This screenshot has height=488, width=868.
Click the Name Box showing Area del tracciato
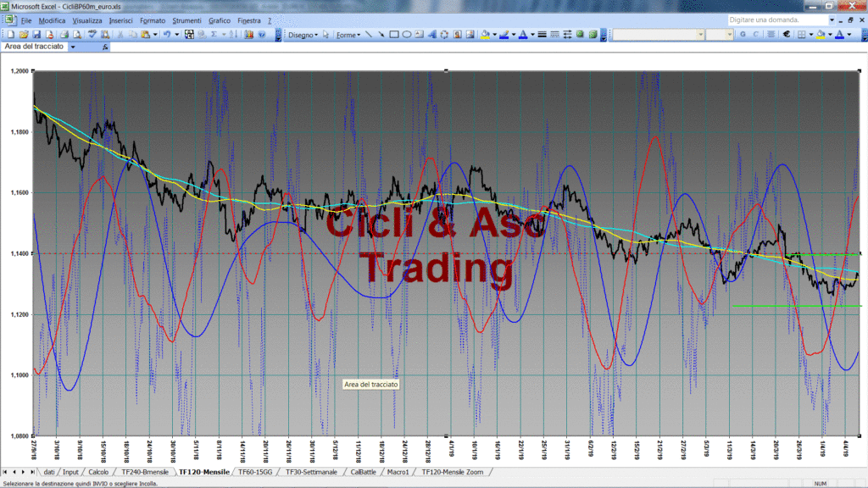(x=34, y=47)
